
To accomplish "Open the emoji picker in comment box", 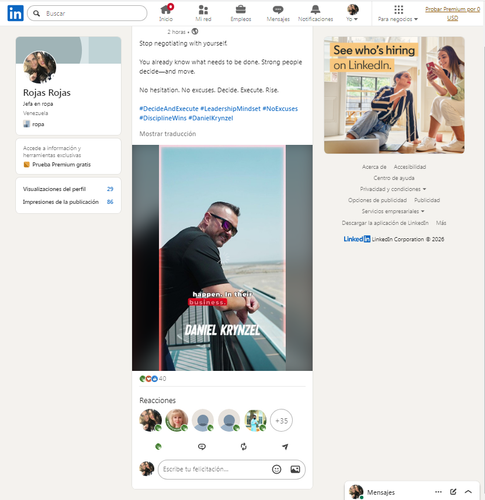I will pos(277,469).
